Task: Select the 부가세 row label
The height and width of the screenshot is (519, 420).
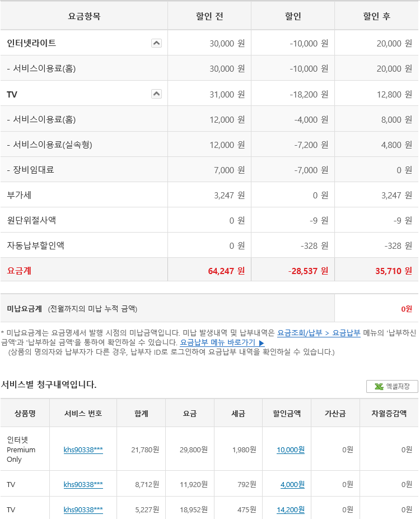Action: [18, 195]
